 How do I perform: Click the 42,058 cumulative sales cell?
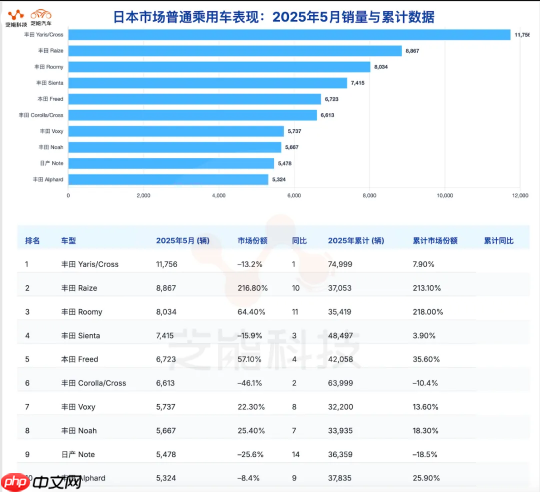coord(341,359)
